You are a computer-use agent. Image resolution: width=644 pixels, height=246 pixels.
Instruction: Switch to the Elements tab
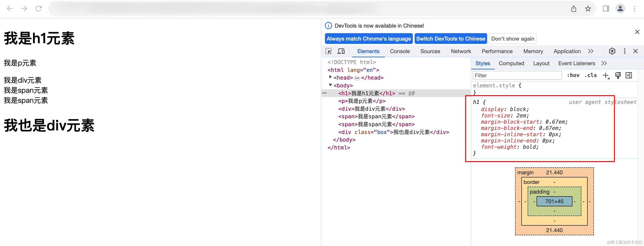tap(368, 51)
